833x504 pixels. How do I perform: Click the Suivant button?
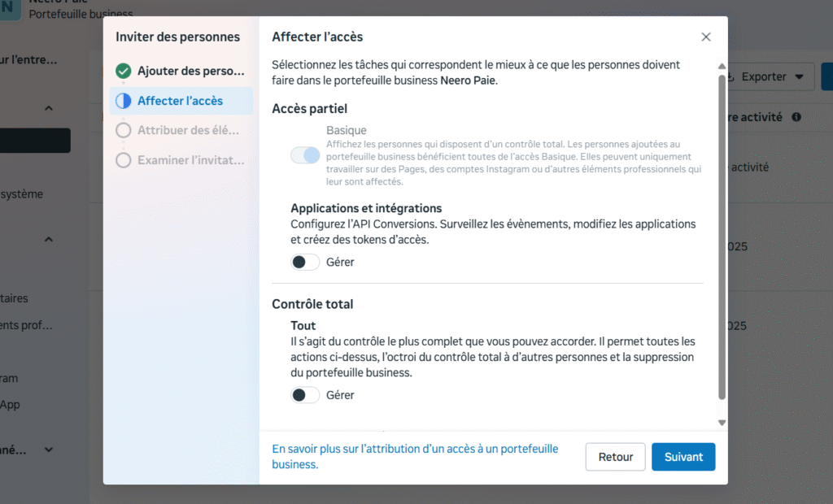(683, 457)
